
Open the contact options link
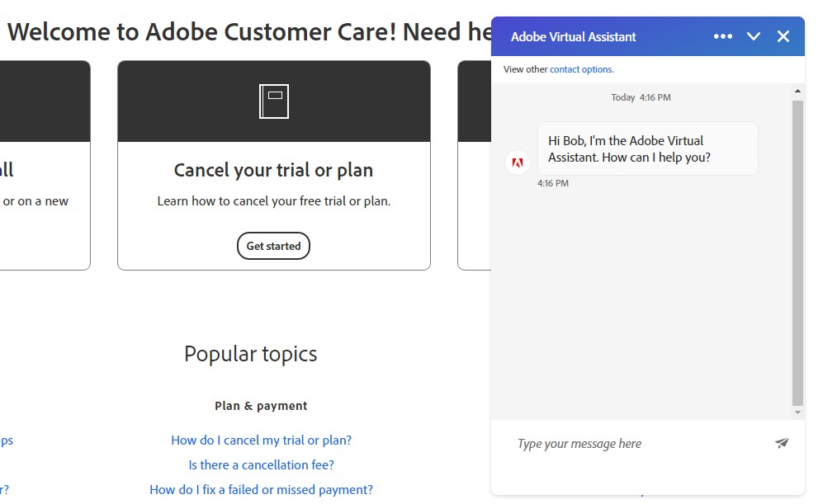point(579,69)
